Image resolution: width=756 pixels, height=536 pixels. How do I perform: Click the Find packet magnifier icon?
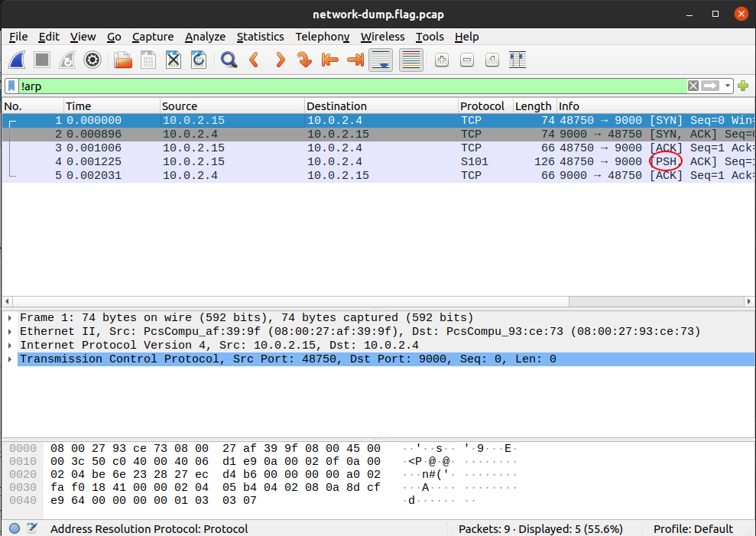pos(229,60)
